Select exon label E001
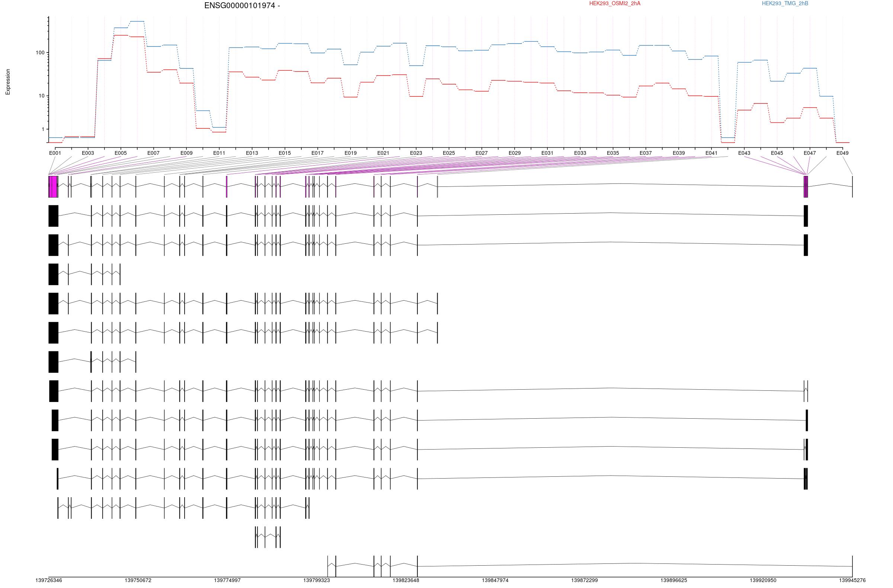The image size is (893, 588). (x=55, y=153)
